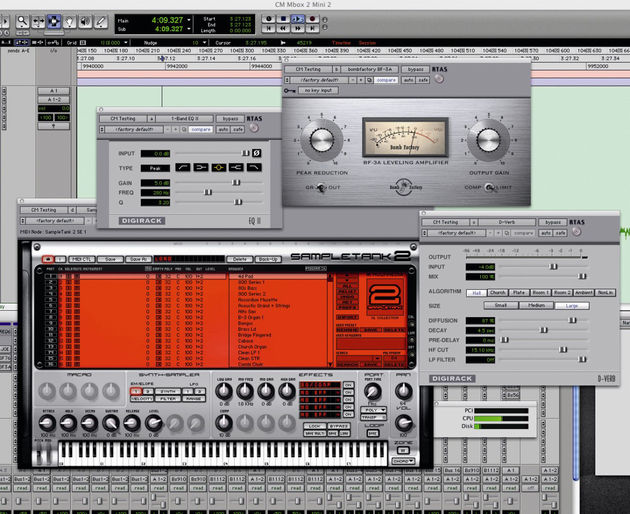Open factory default preset menu in EQ II
630x514 pixels.
click(134, 129)
